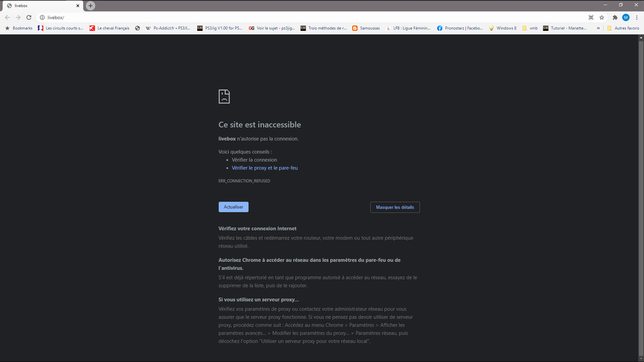This screenshot has height=362, width=644.
Task: Open Windows 8 bookmark
Action: click(502, 28)
